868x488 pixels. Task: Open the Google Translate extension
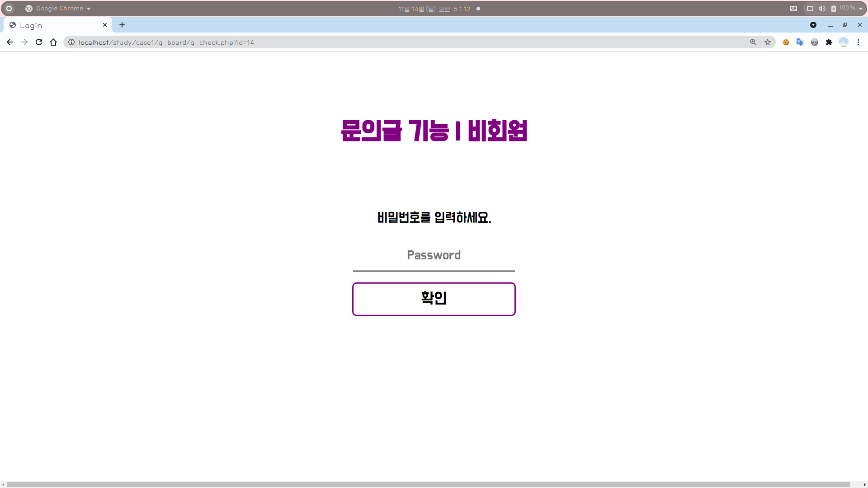click(x=800, y=42)
